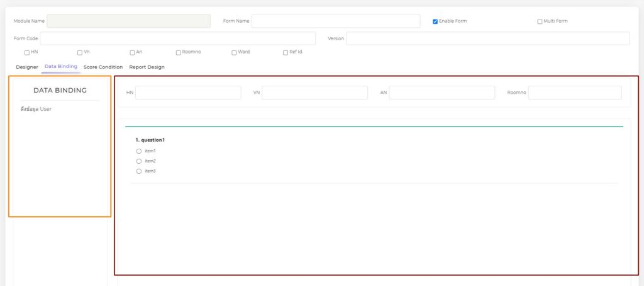This screenshot has height=286, width=644.
Task: Toggle the Enable Form checkbox
Action: pyautogui.click(x=435, y=21)
